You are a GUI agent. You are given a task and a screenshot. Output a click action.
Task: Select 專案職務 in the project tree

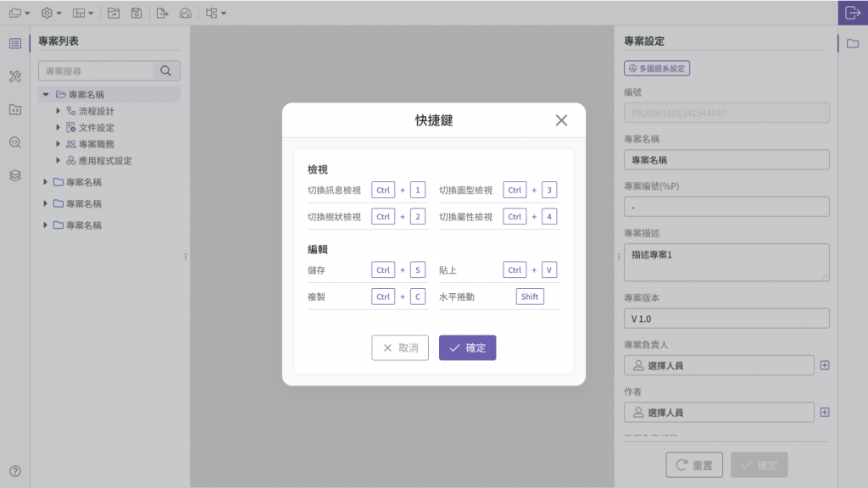(96, 144)
